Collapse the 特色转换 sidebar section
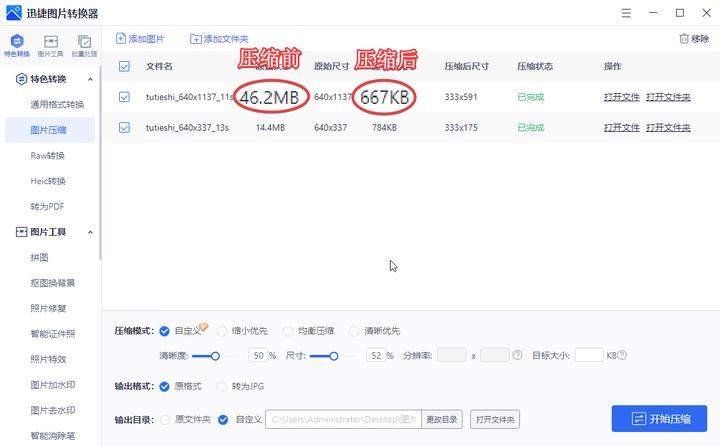Screen dimensions: 720x446 (90, 79)
